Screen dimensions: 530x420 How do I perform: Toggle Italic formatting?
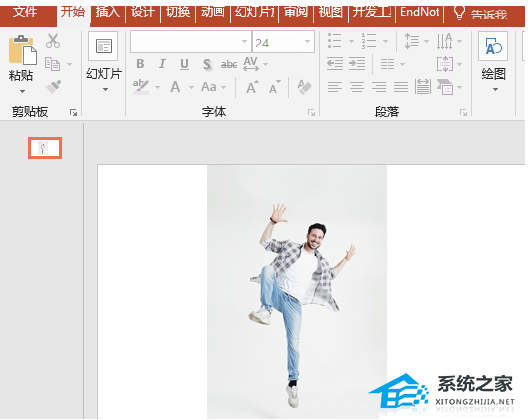coord(162,64)
